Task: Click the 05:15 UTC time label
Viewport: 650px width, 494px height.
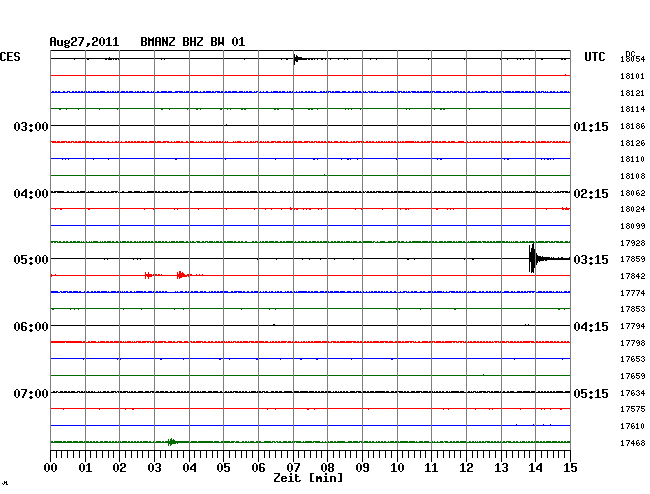Action: [591, 393]
